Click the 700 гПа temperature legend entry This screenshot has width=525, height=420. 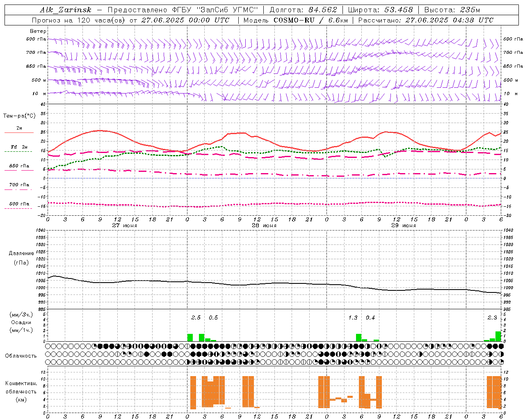click(19, 185)
